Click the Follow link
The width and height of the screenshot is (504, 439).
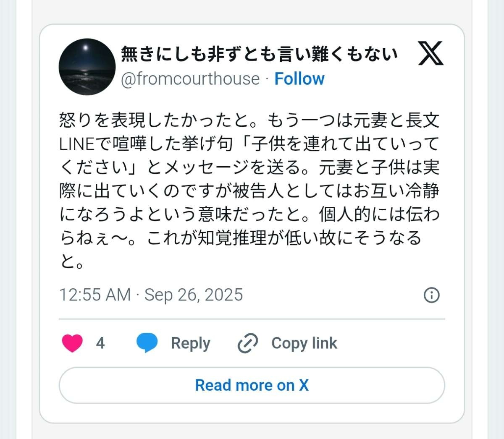[299, 78]
